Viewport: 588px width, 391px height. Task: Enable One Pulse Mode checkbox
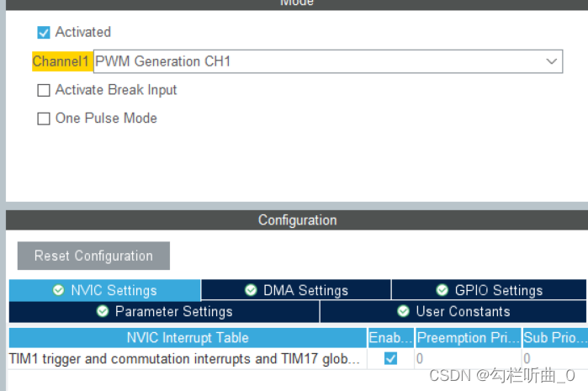coord(44,119)
